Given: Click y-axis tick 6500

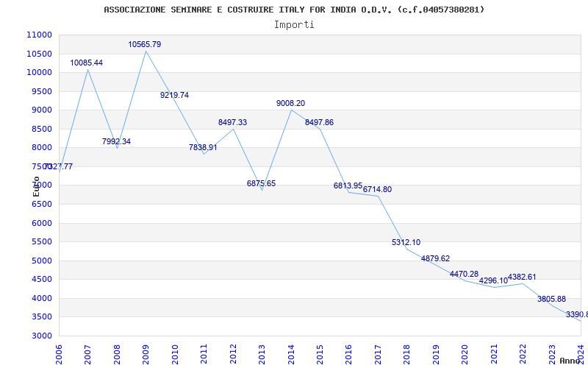Looking at the screenshot, I should pyautogui.click(x=42, y=204).
